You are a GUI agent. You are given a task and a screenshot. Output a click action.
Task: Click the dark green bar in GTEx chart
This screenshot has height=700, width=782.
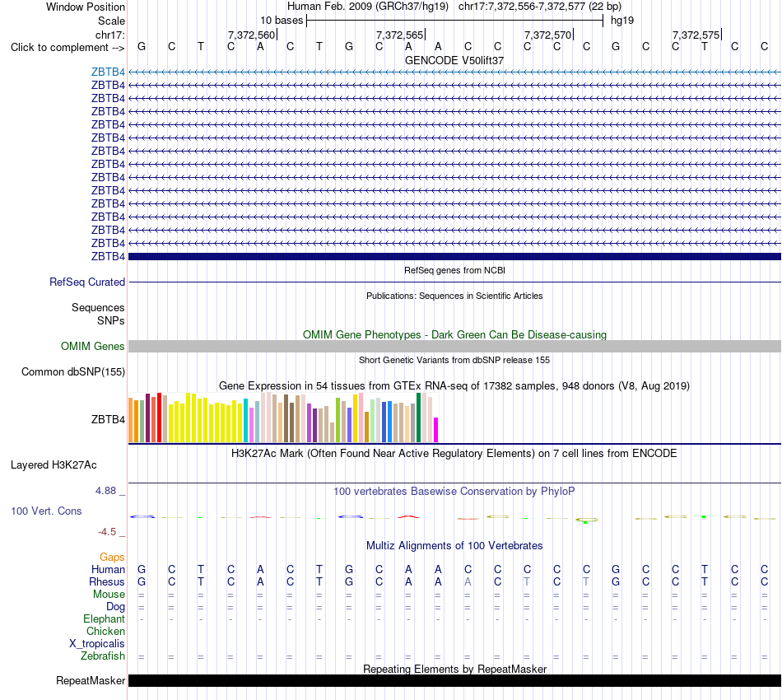[418, 418]
